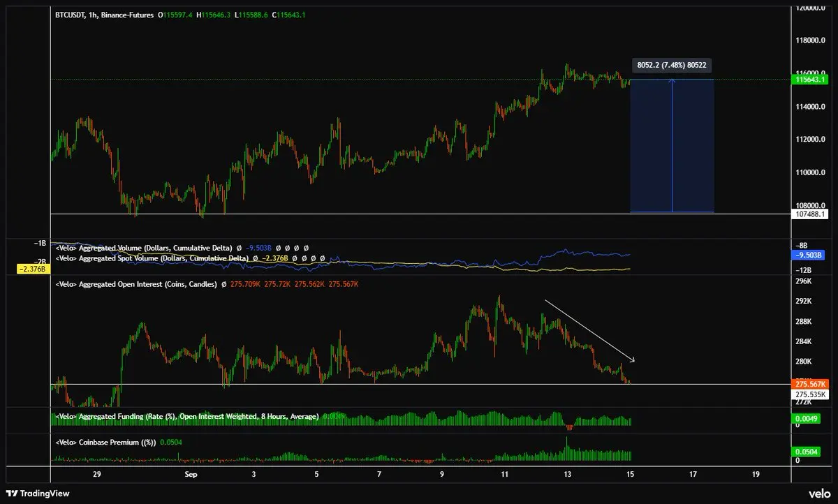Click the orange 275.567K open interest label
Viewport: 838px width, 504px height.
click(810, 385)
